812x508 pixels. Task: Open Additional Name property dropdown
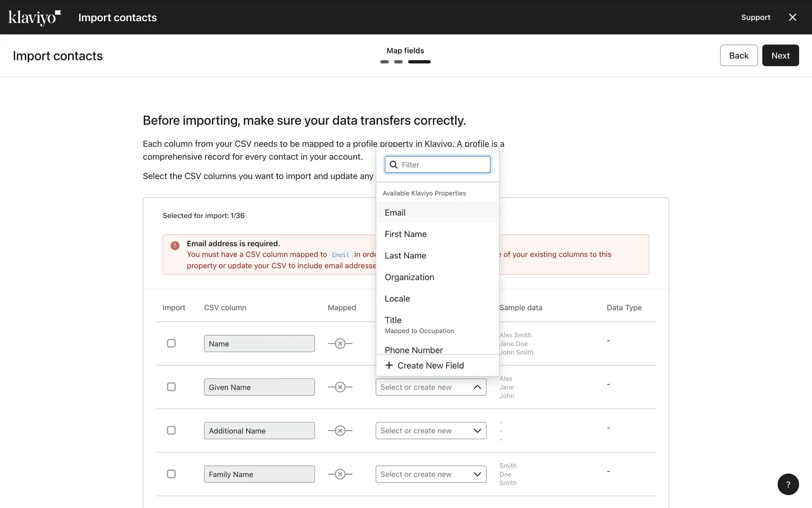click(x=431, y=431)
